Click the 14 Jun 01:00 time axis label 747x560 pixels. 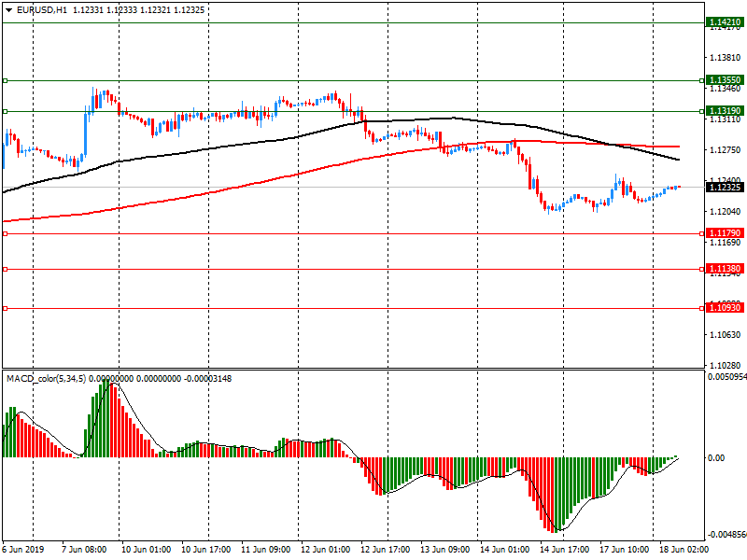pyautogui.click(x=504, y=549)
